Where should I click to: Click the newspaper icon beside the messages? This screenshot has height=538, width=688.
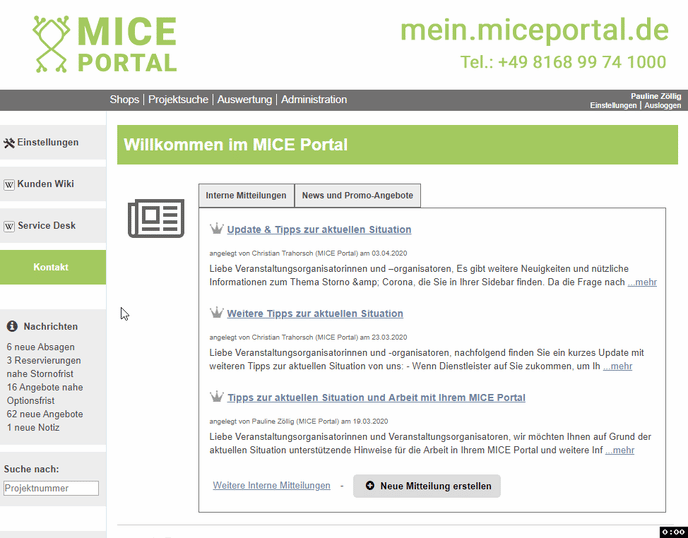coord(156,218)
